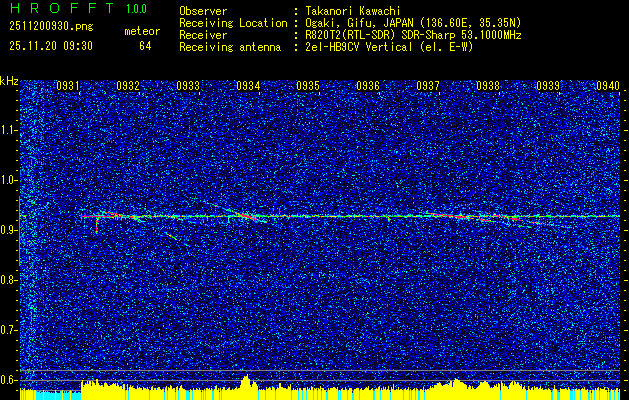Click the date stamp 25.11.20 09:30
The width and height of the screenshot is (629, 400).
[x=51, y=46]
